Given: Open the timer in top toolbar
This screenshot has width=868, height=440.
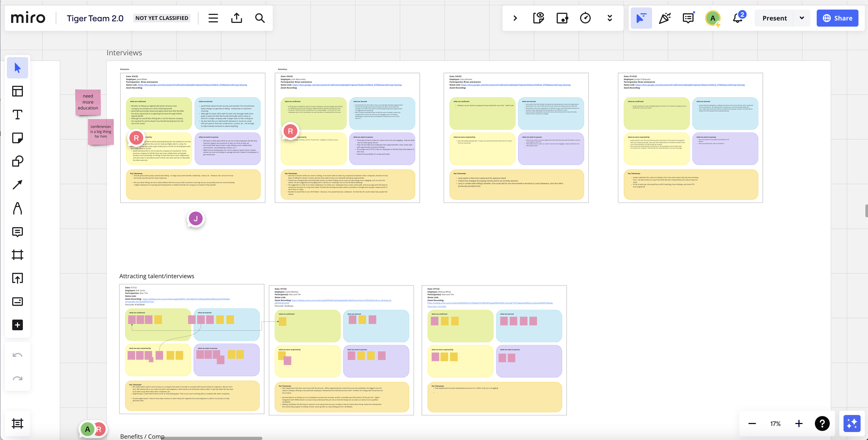Looking at the screenshot, I should [x=585, y=18].
